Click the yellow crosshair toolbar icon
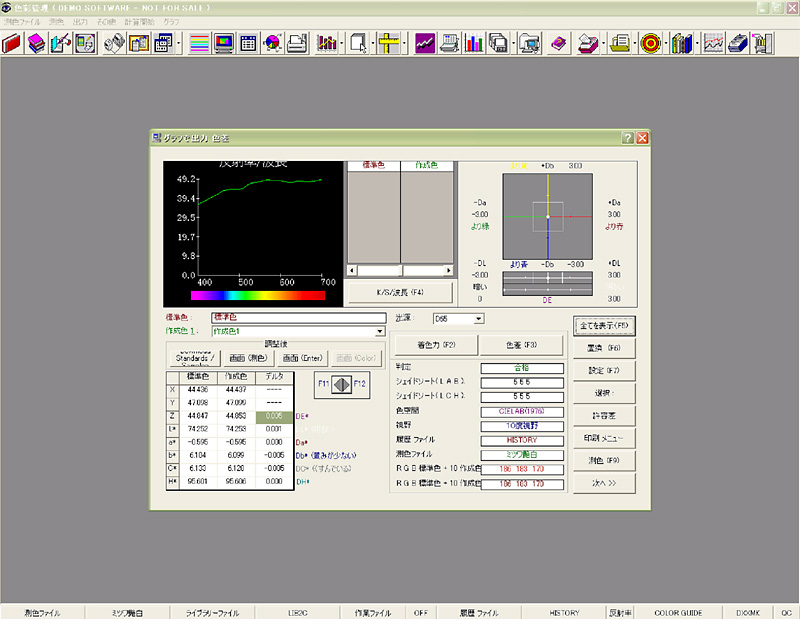Viewport: 800px width, 619px height. click(x=389, y=43)
